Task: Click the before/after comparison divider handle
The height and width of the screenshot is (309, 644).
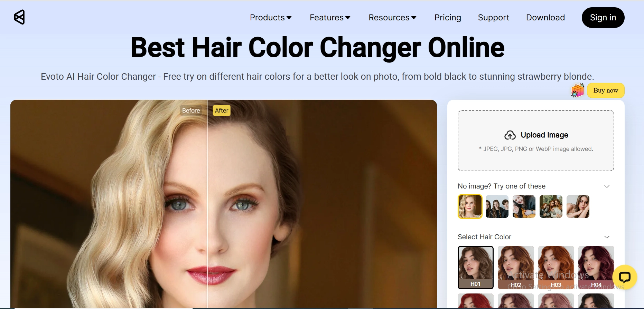Action: pos(207,204)
